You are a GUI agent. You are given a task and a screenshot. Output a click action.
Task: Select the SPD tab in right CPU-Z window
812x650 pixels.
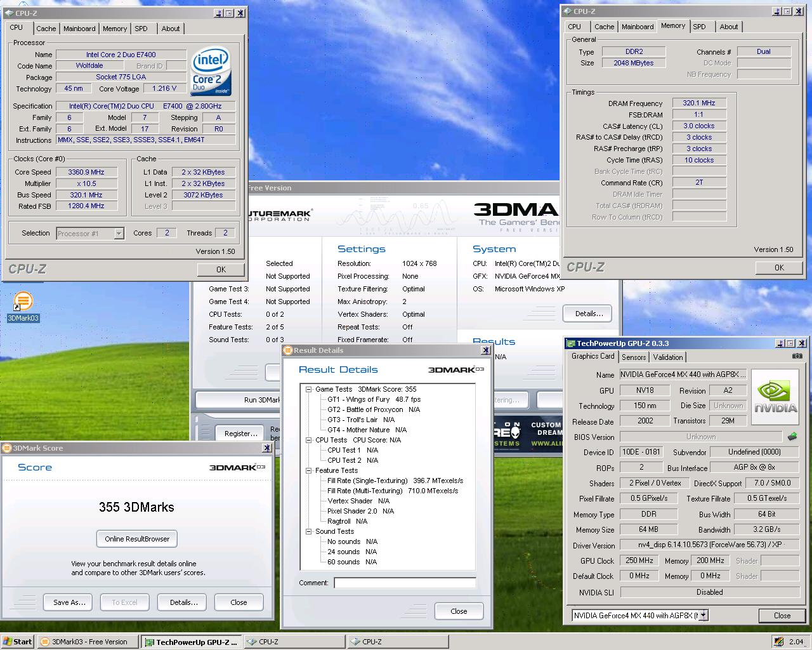point(699,27)
